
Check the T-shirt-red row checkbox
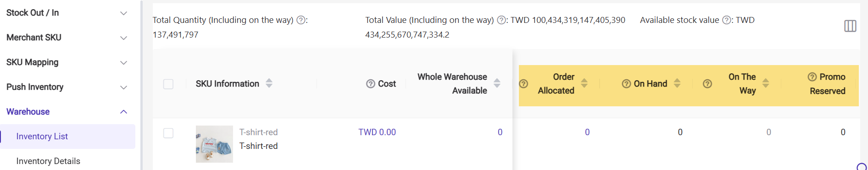[168, 133]
